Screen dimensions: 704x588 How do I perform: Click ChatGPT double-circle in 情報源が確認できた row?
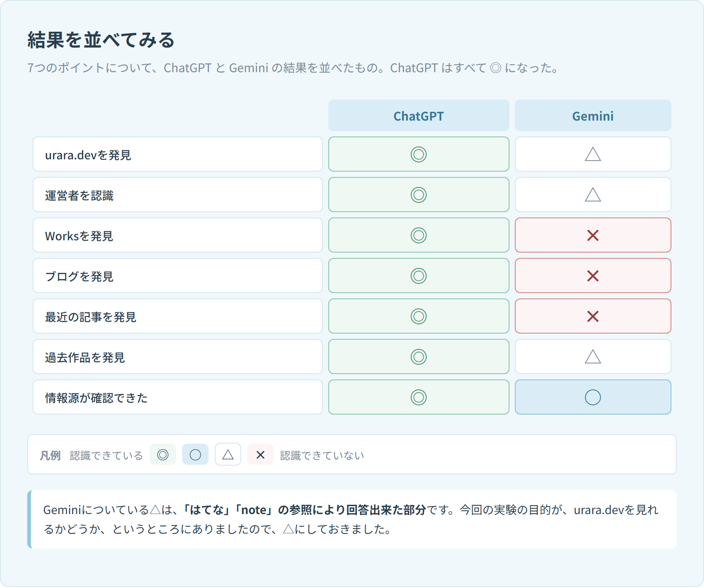pyautogui.click(x=418, y=397)
